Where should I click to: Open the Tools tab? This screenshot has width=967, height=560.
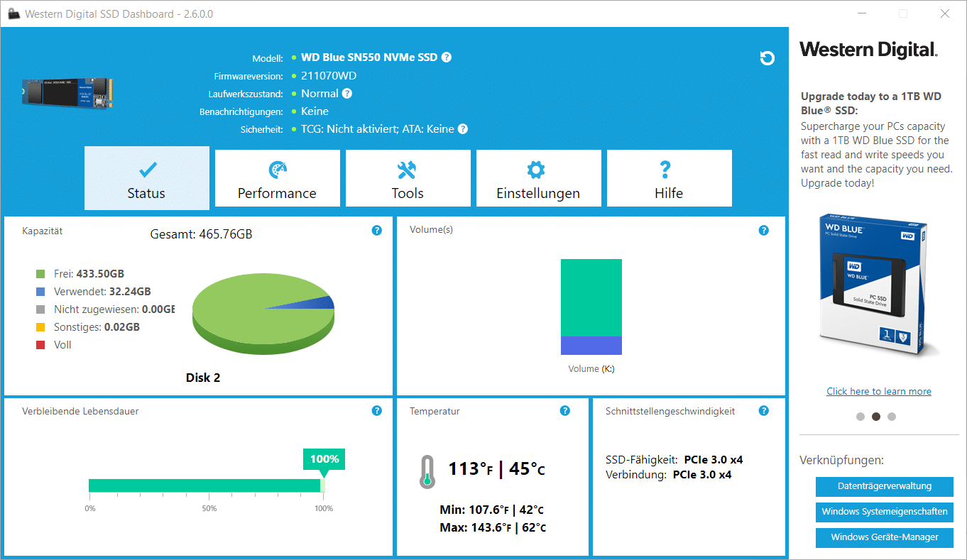pos(408,178)
